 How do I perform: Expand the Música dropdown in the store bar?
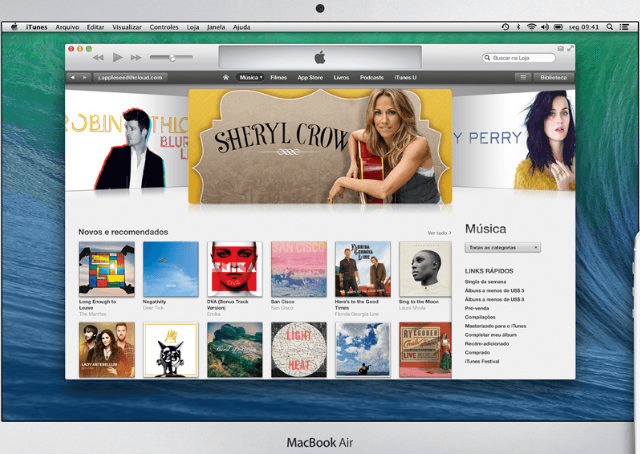click(x=250, y=77)
